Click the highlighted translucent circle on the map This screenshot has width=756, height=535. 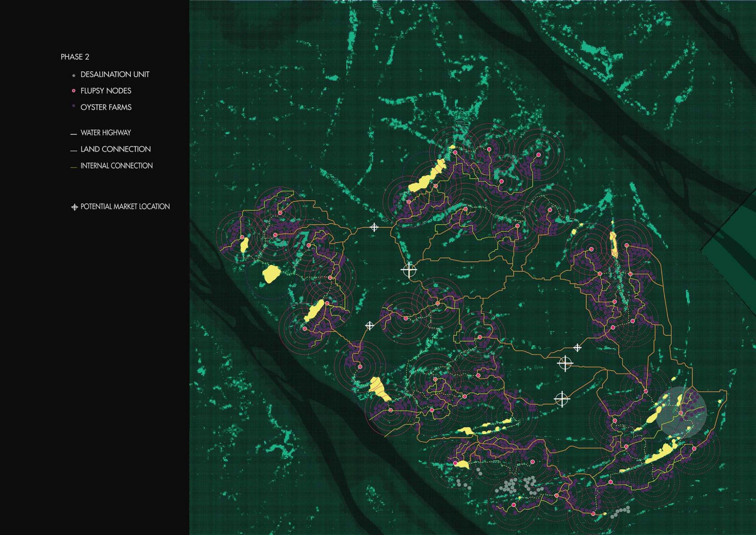click(x=680, y=412)
